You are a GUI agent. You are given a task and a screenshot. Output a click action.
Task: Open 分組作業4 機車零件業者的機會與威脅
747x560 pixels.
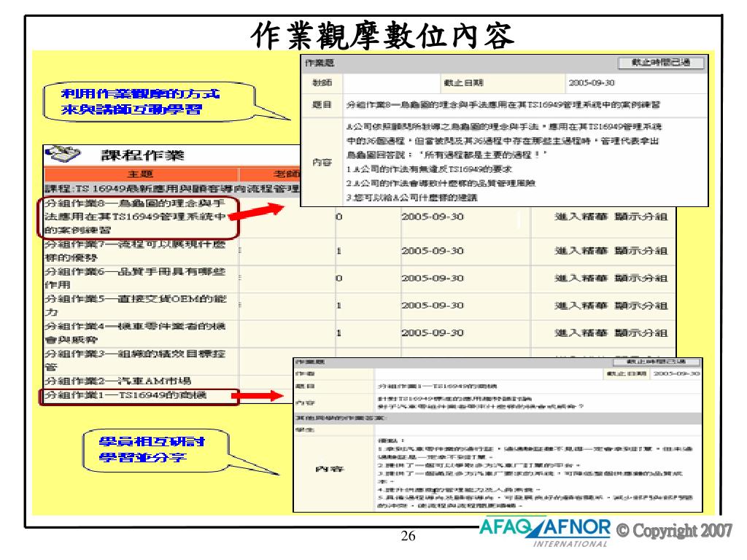(x=135, y=332)
